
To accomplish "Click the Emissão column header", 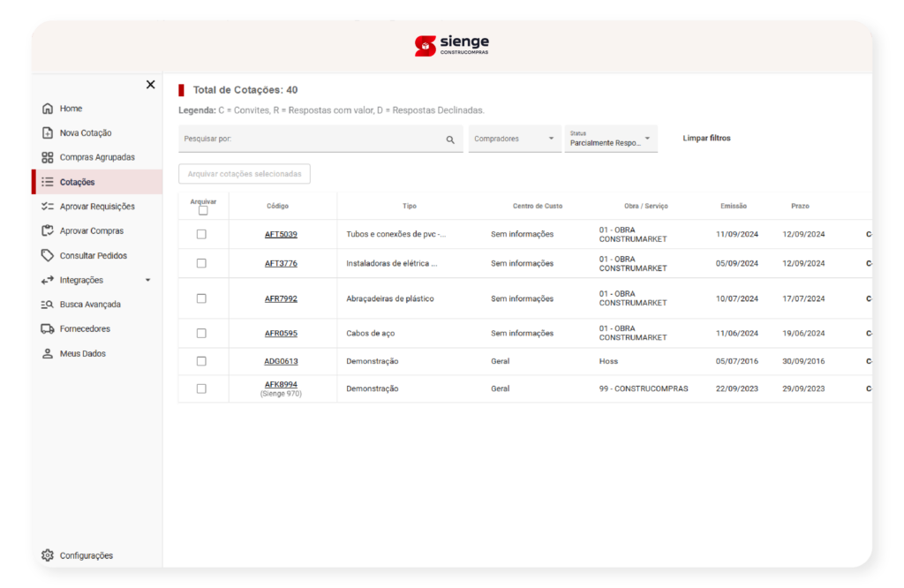I will click(734, 206).
